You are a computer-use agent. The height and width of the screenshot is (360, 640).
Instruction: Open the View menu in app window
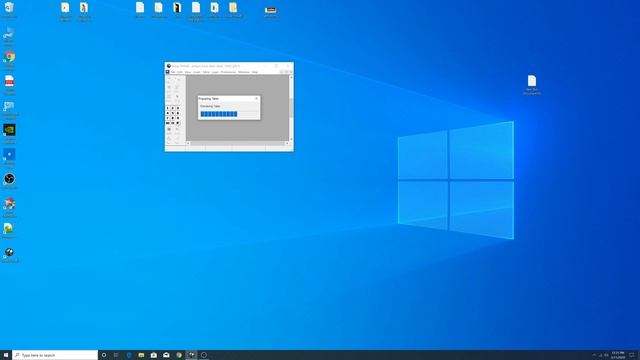pos(188,72)
